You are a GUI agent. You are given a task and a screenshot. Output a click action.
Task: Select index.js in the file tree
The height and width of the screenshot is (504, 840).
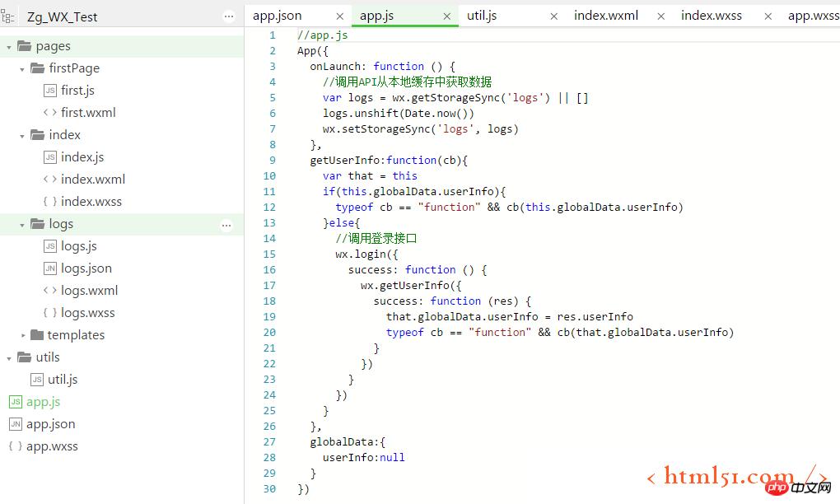[82, 157]
